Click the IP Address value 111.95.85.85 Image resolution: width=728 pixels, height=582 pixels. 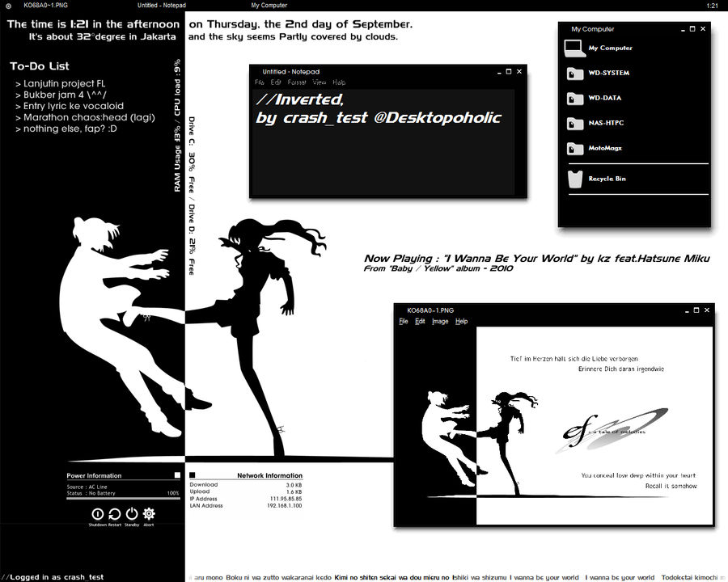(286, 499)
